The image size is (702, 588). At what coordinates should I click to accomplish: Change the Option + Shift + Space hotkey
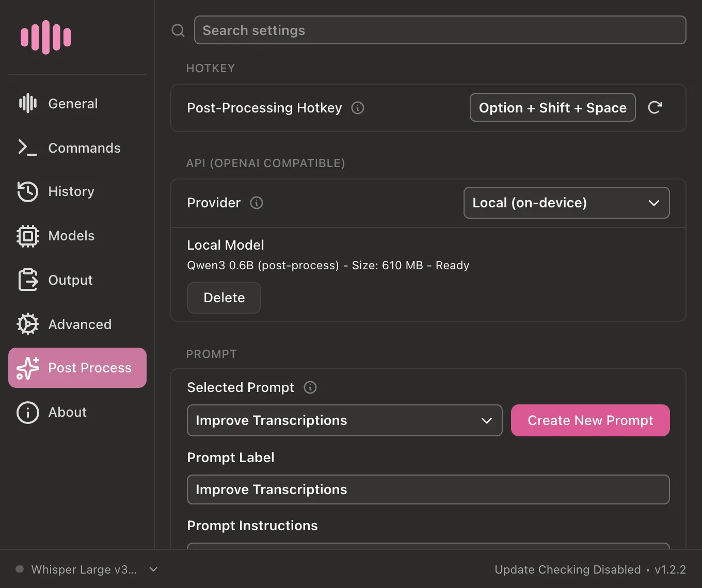tap(553, 107)
